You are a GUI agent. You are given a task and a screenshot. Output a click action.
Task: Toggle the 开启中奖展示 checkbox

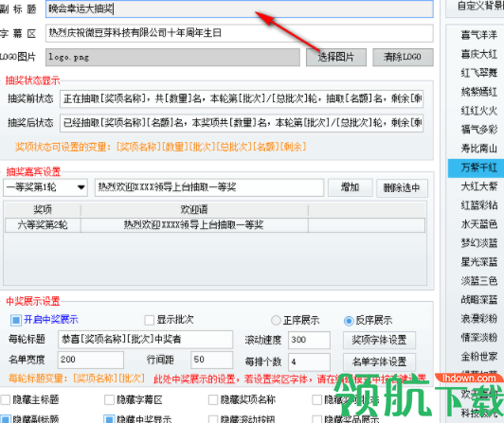coord(15,320)
